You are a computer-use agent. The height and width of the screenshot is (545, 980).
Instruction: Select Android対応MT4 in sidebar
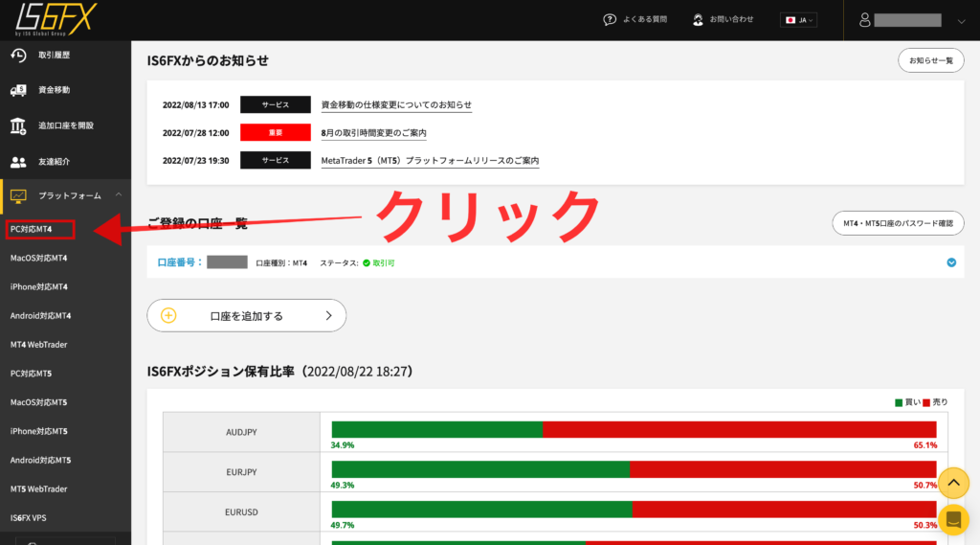40,315
